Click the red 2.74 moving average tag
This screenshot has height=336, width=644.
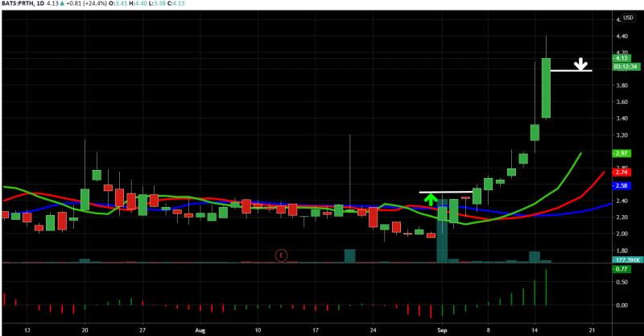[621, 172]
